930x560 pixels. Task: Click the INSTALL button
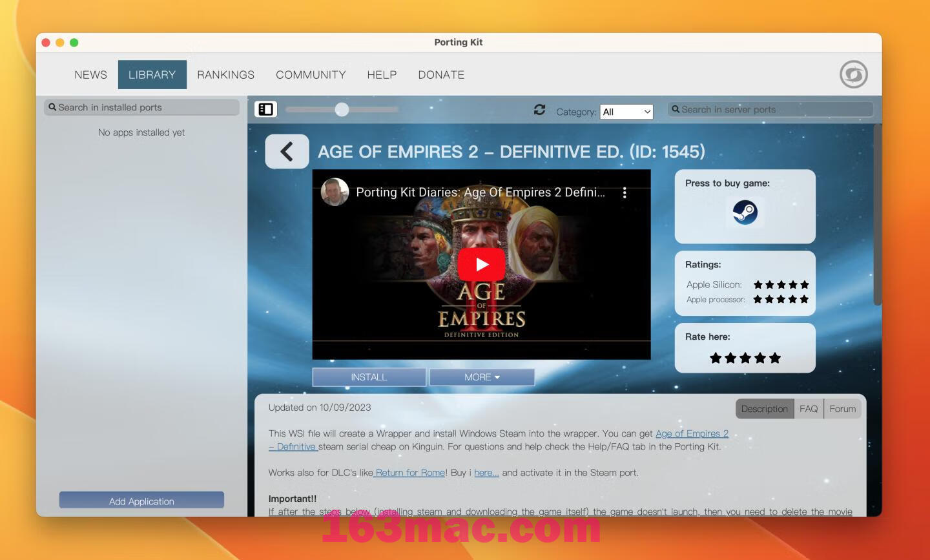(x=369, y=377)
